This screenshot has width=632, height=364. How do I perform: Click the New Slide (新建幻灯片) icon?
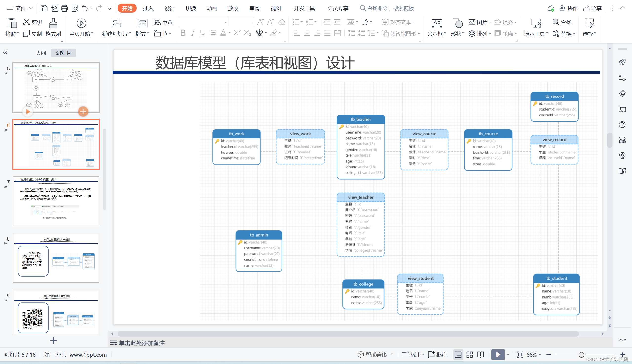pos(116,23)
